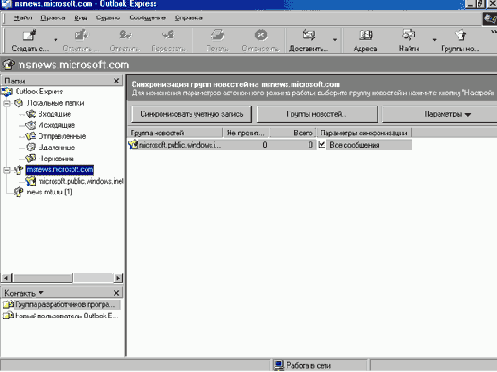Image resolution: width=497 pixels, height=372 pixels.
Task: Open the dropdown arrow beside Найти
Action: pyautogui.click(x=434, y=40)
